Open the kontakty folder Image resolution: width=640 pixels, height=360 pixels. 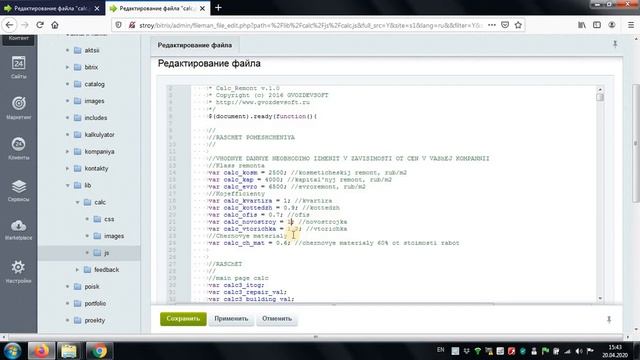(x=96, y=169)
